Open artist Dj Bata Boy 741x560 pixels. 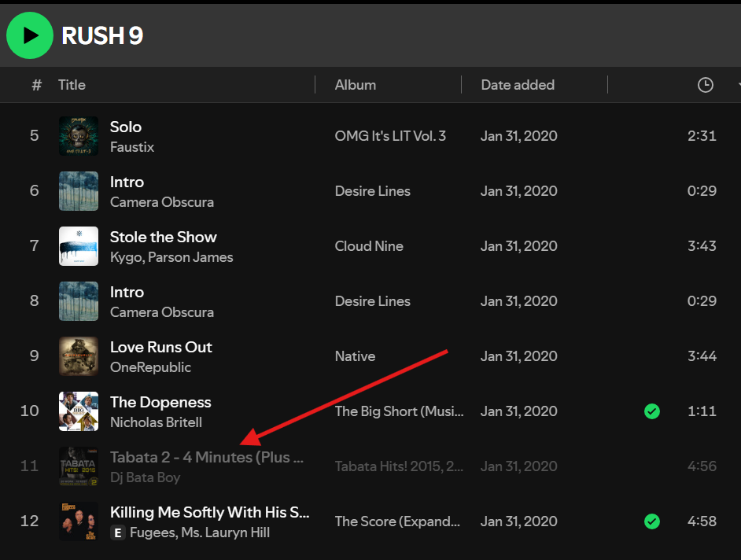click(x=145, y=477)
